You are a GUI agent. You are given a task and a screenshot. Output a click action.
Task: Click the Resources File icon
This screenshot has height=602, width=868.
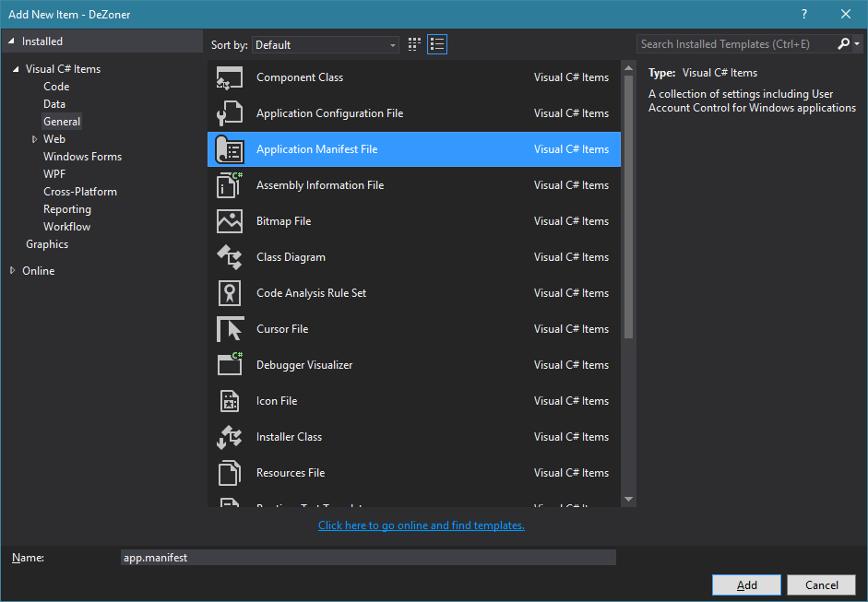(x=229, y=473)
